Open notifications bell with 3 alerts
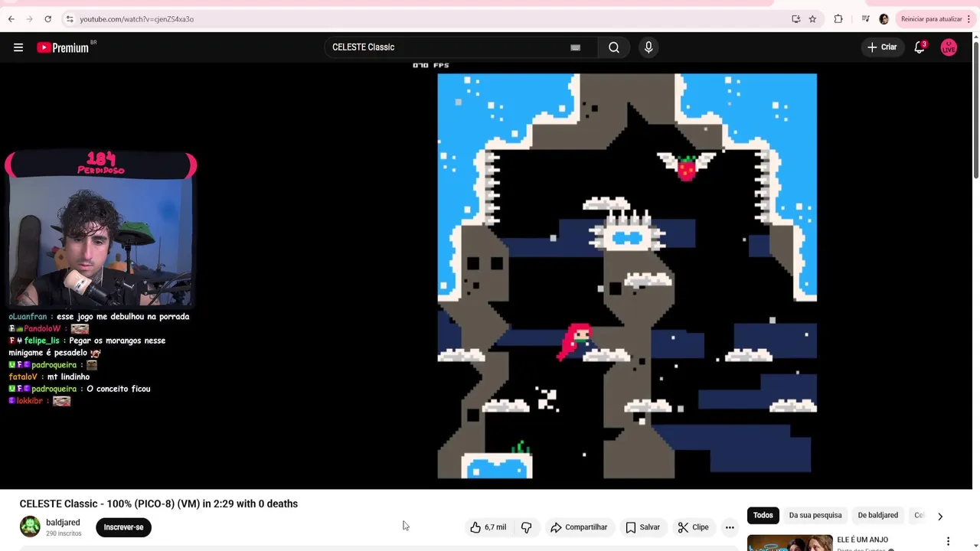Screen dimensions: 980x551 coord(920,47)
